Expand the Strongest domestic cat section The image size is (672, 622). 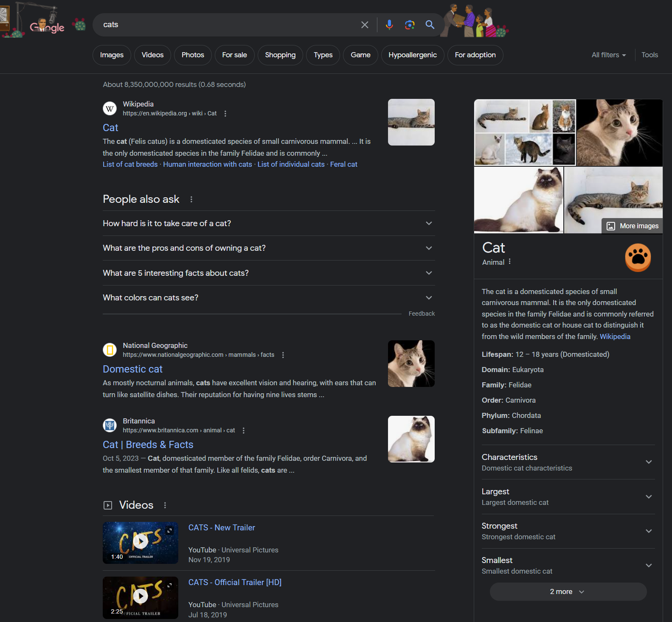(x=568, y=531)
